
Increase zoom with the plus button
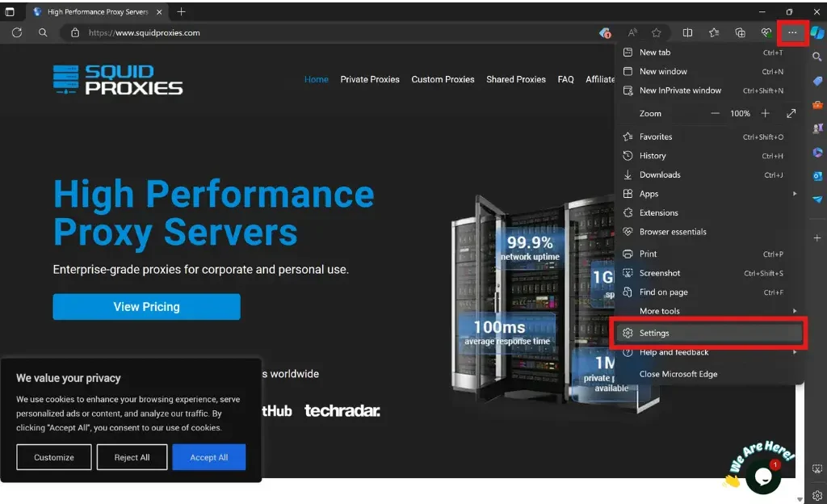click(765, 113)
